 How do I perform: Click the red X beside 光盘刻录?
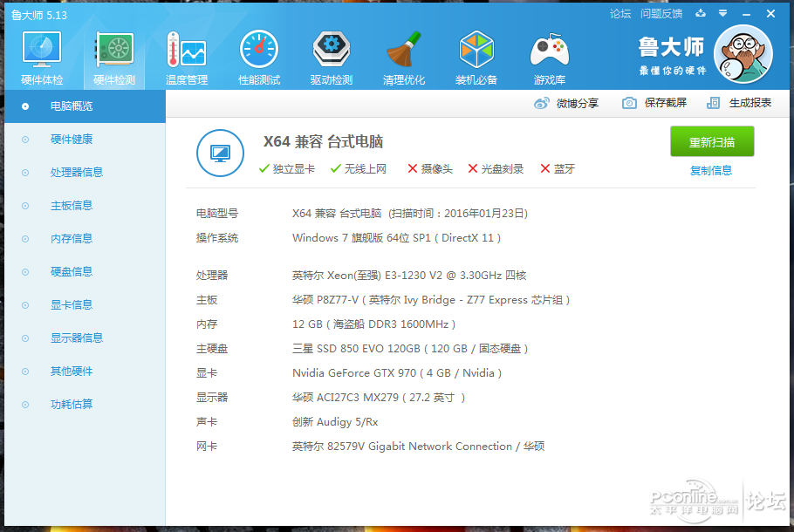pos(472,168)
